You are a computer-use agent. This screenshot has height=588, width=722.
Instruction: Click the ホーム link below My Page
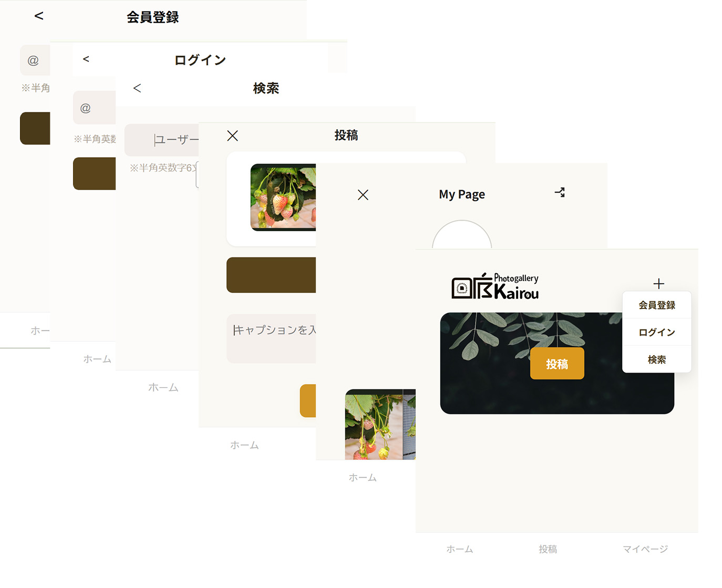(x=363, y=477)
